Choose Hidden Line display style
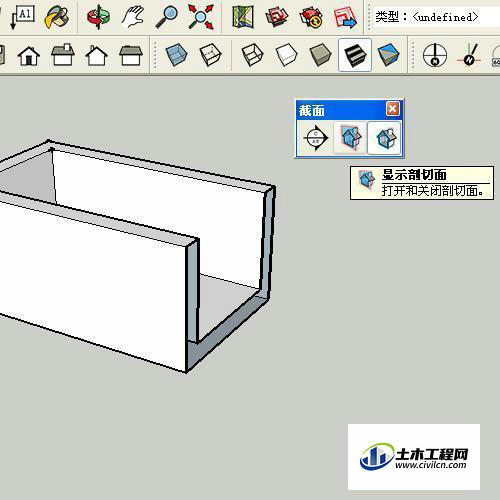500x500 pixels. tap(286, 55)
